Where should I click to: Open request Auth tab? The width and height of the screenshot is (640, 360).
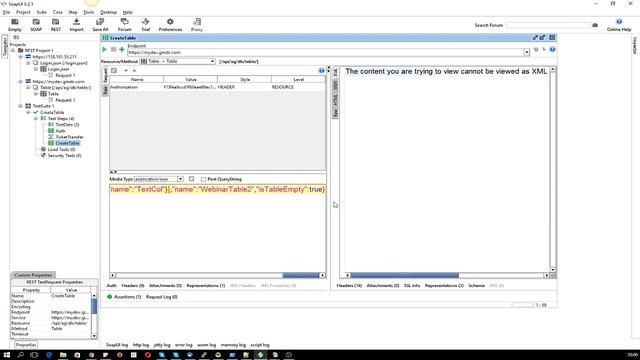(111, 286)
